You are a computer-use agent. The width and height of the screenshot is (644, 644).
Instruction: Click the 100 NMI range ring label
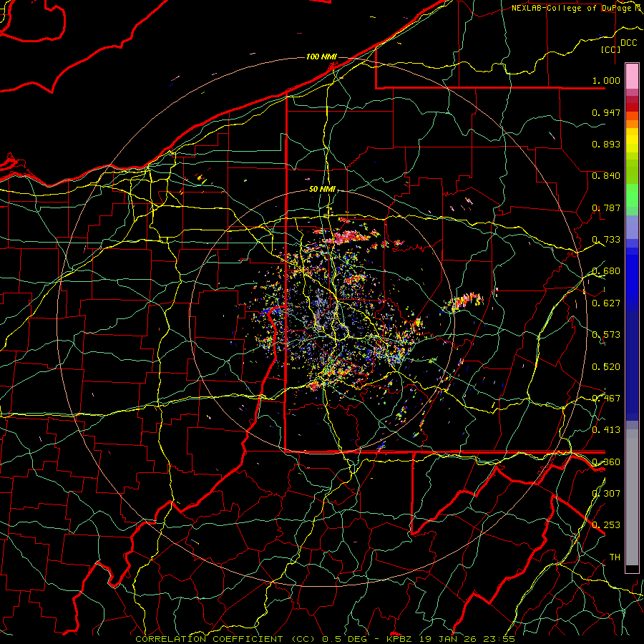pyautogui.click(x=321, y=57)
